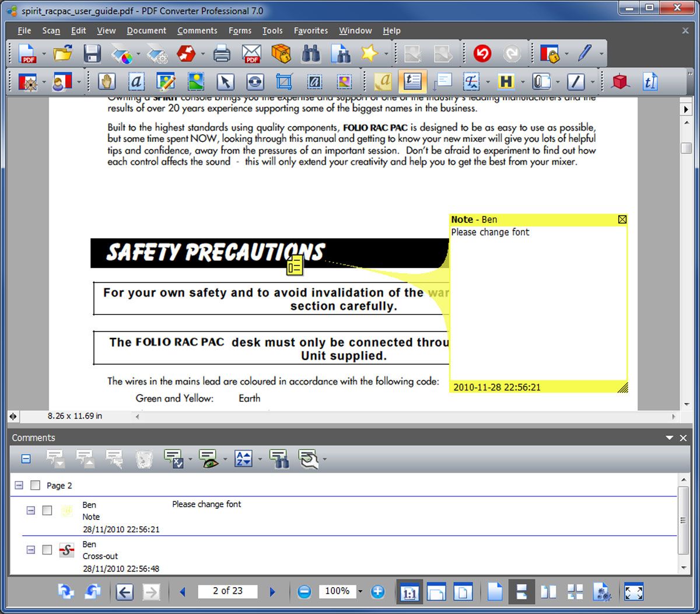Screen dimensions: 700x614
Task: Click the 'Please change font' note text
Action: point(490,232)
